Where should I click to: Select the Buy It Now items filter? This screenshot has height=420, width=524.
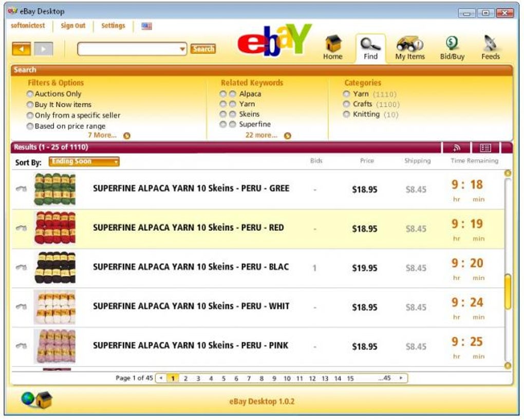(30, 105)
